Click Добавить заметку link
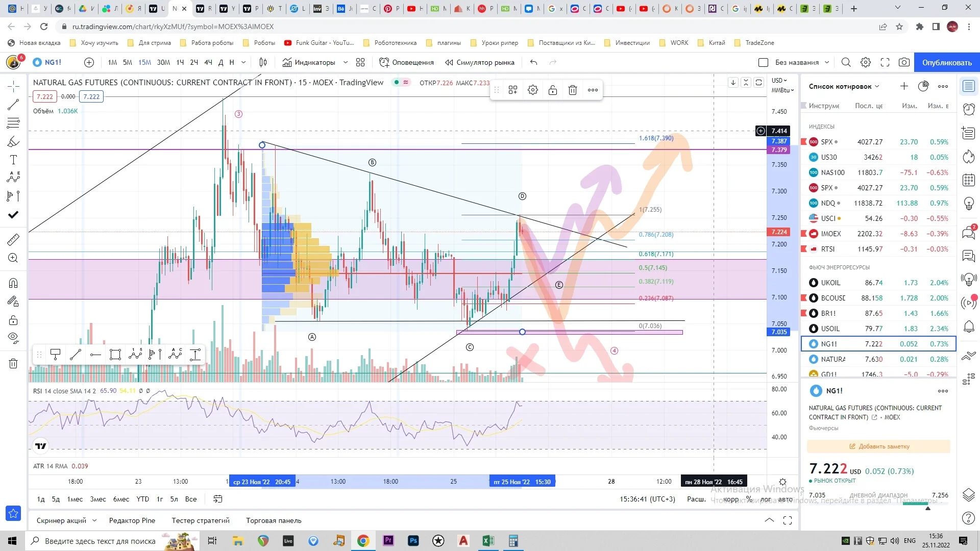This screenshot has height=551, width=980. click(x=879, y=446)
